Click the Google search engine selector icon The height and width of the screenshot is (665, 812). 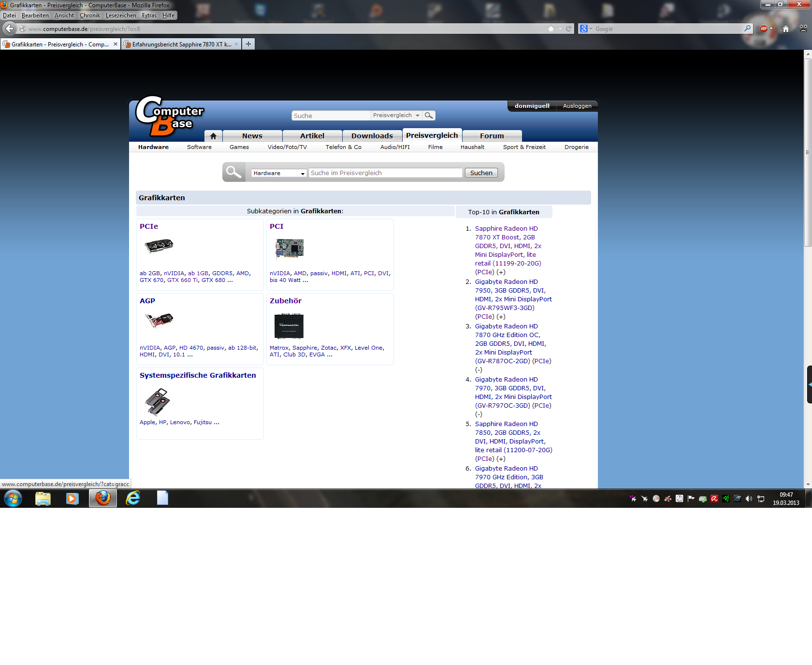tap(586, 29)
